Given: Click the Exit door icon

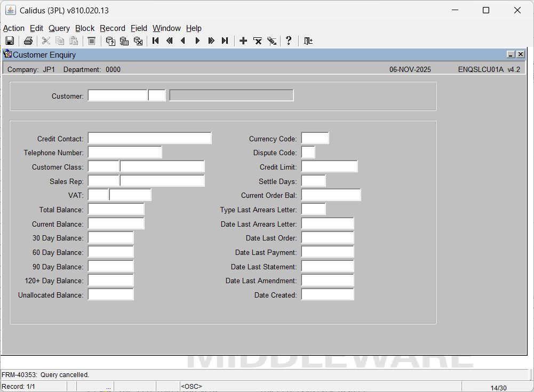Looking at the screenshot, I should 308,41.
